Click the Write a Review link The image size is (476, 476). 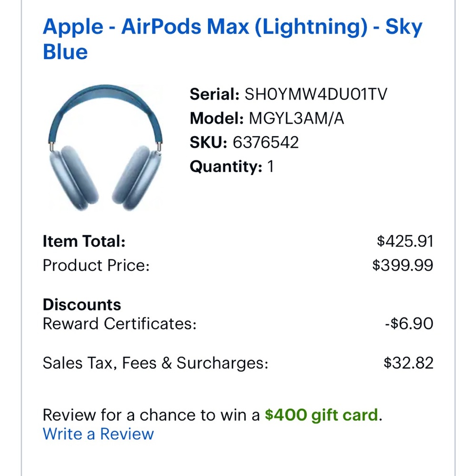[x=98, y=434]
